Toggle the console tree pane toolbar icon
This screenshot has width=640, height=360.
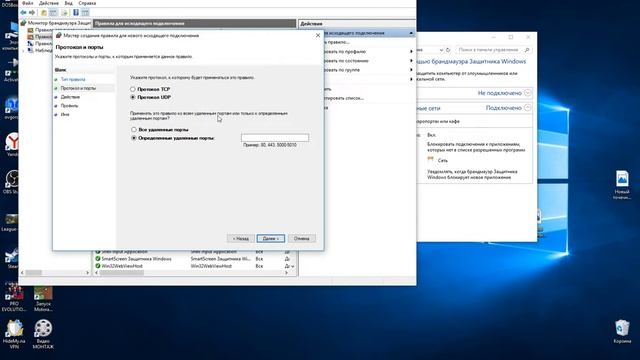point(53,13)
